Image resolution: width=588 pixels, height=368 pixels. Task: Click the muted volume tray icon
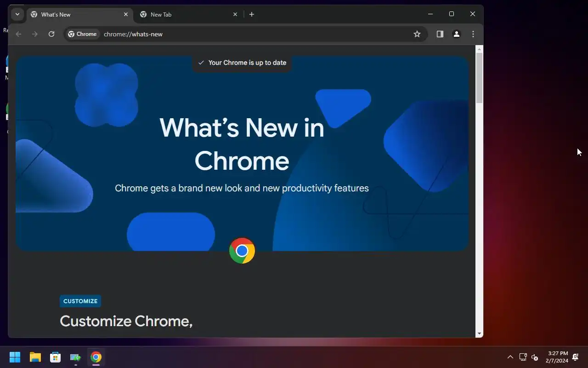535,357
